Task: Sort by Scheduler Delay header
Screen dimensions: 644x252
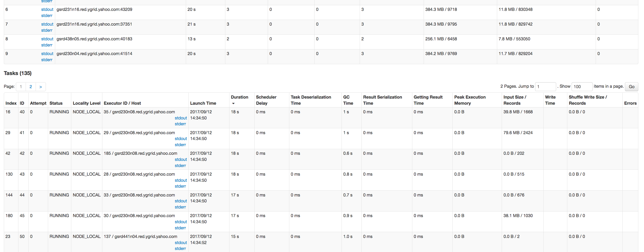Action: [266, 100]
